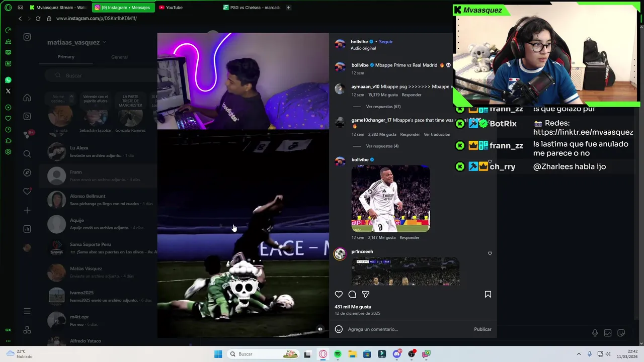The width and height of the screenshot is (644, 362).
Task: Open X (Twitter) in the Opera GX sidebar
Action: pyautogui.click(x=8, y=91)
